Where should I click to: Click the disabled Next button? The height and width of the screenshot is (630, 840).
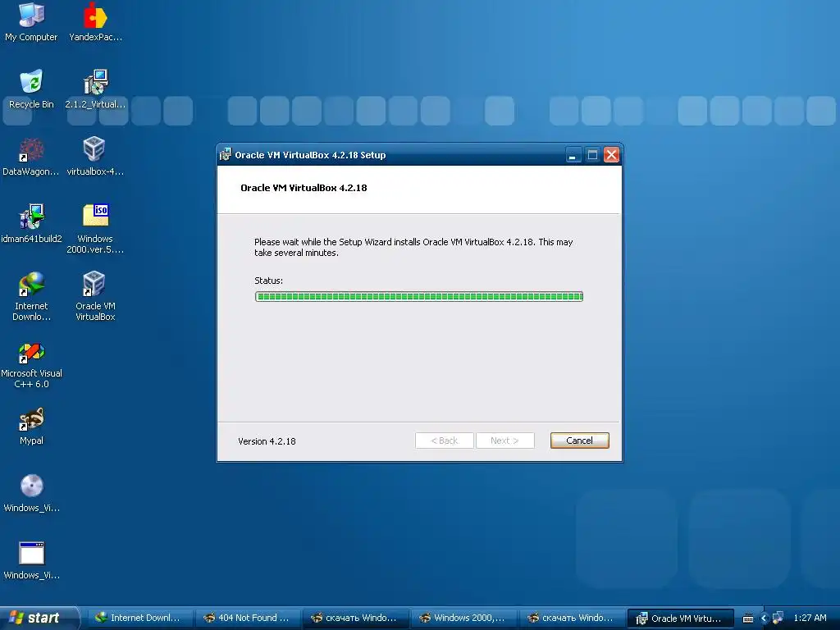504,441
